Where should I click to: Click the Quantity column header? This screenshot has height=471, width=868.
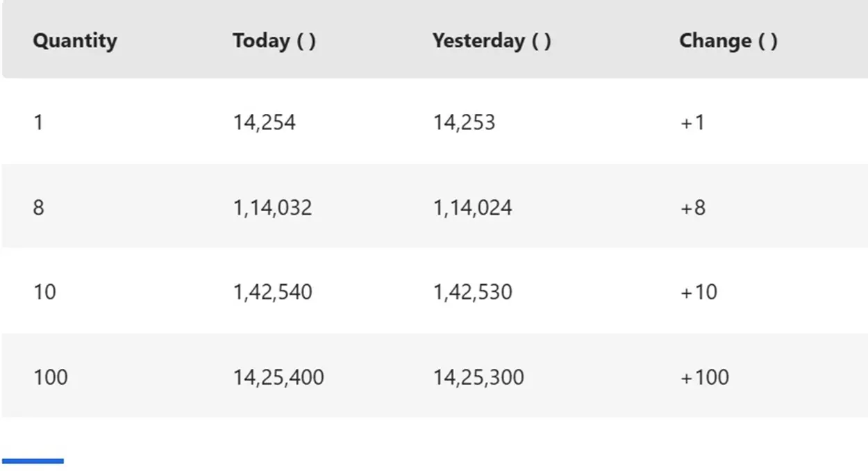[75, 40]
